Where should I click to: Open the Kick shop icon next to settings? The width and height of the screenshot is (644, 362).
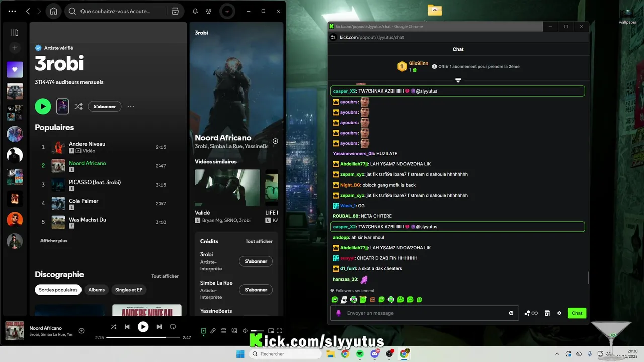point(547,313)
